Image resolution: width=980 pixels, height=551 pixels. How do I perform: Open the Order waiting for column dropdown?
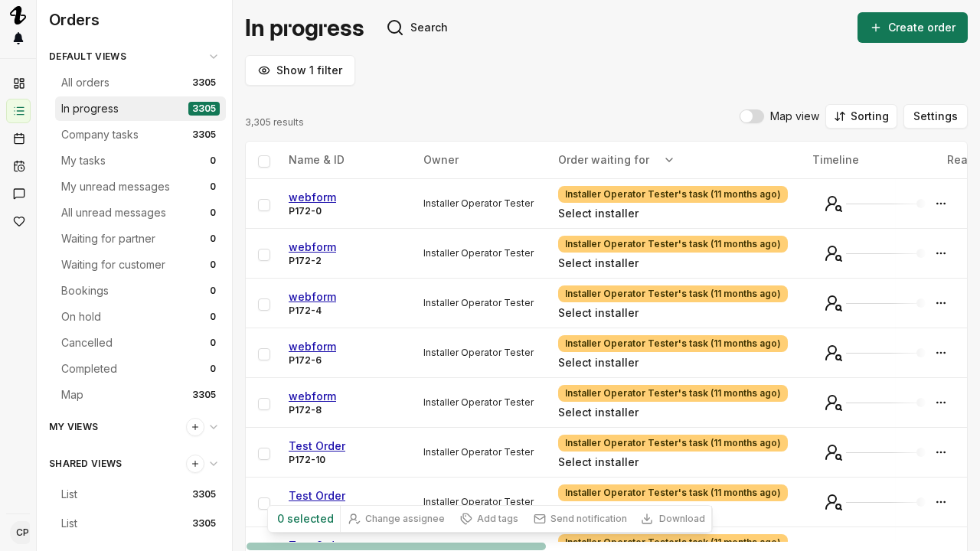coord(669,160)
